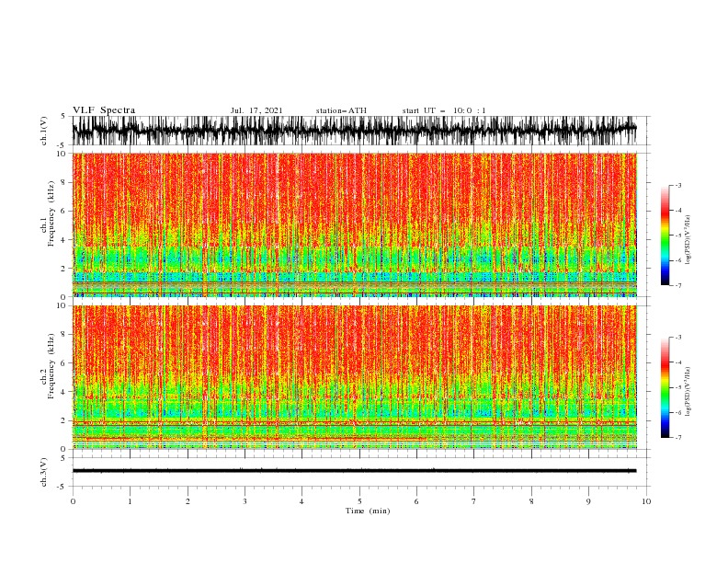Click the "7" tick on the time axis
Image resolution: width=728 pixels, height=563 pixels.
coord(474,501)
